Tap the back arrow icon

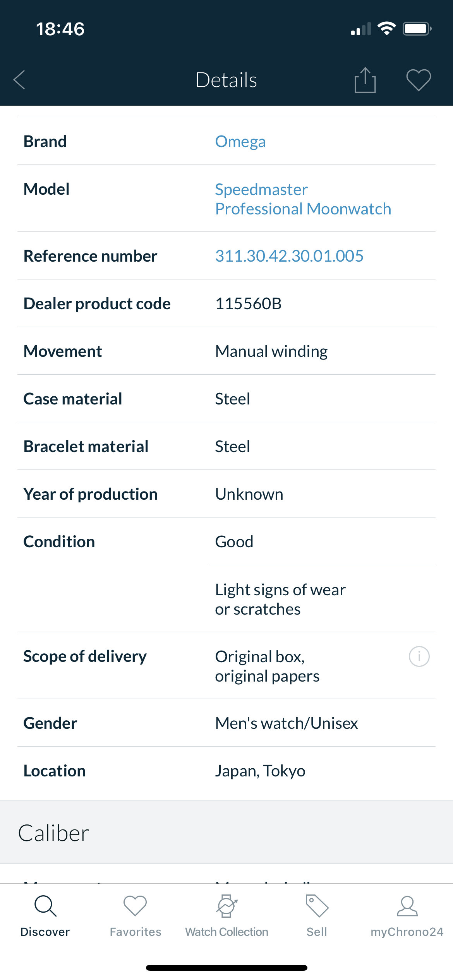click(19, 80)
